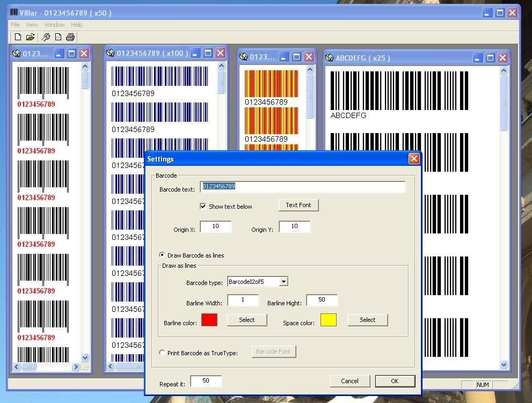Click the Repeat it input field

coord(206,381)
